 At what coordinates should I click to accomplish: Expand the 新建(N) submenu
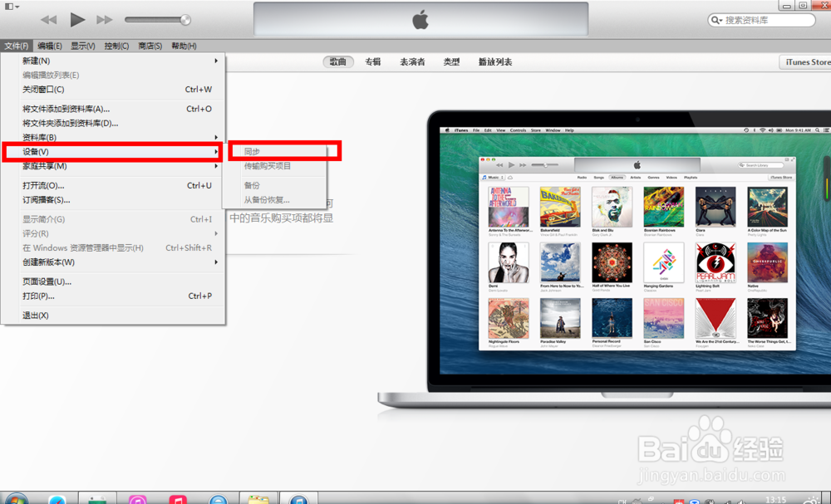click(113, 61)
